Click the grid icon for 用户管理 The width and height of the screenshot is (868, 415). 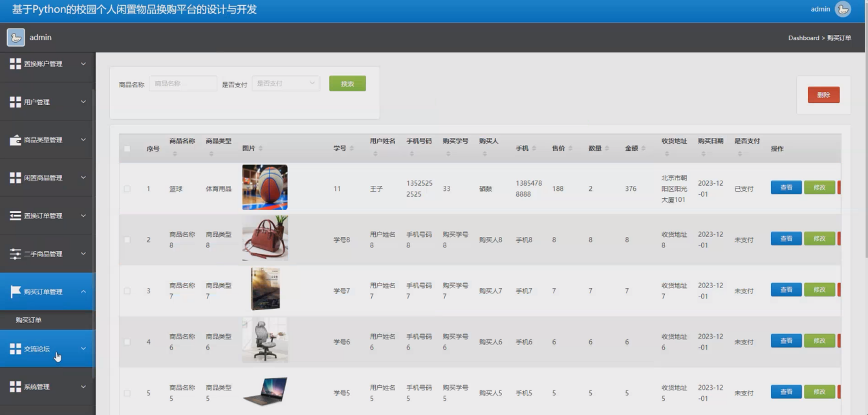(x=16, y=102)
